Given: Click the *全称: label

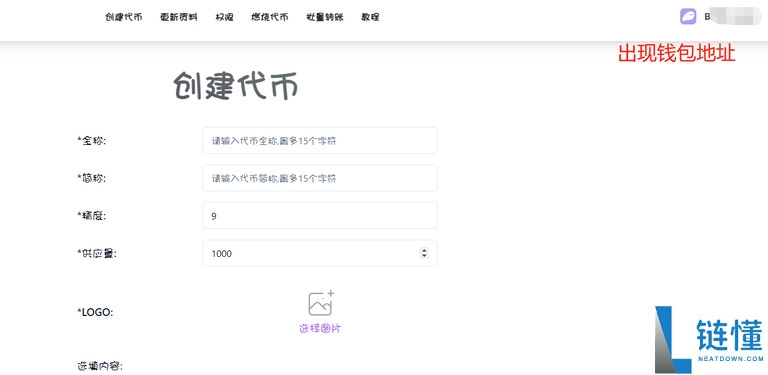Looking at the screenshot, I should pos(92,141).
